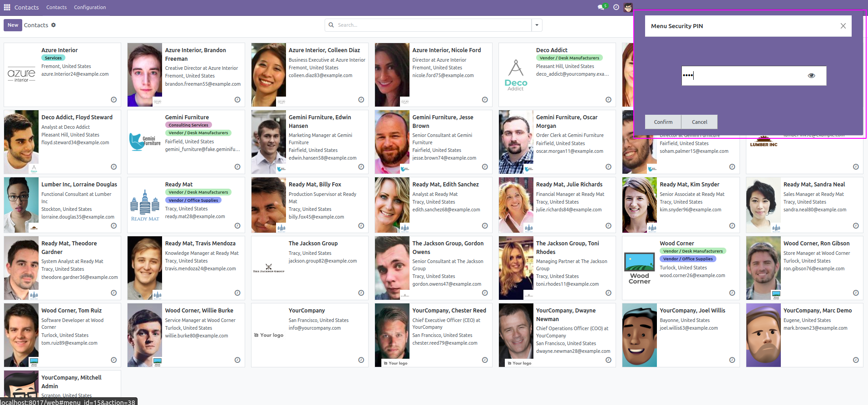Viewport: 868px width, 405px height.
Task: Open YourCompany, Dwayne Newman contact name
Action: (566, 315)
